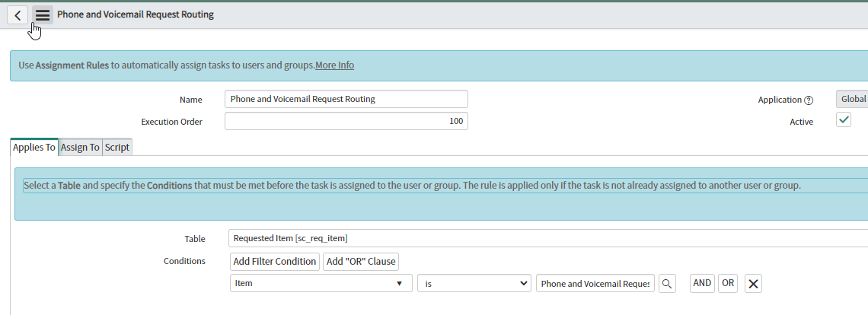
Task: Toggle the Active checkbox
Action: (843, 119)
